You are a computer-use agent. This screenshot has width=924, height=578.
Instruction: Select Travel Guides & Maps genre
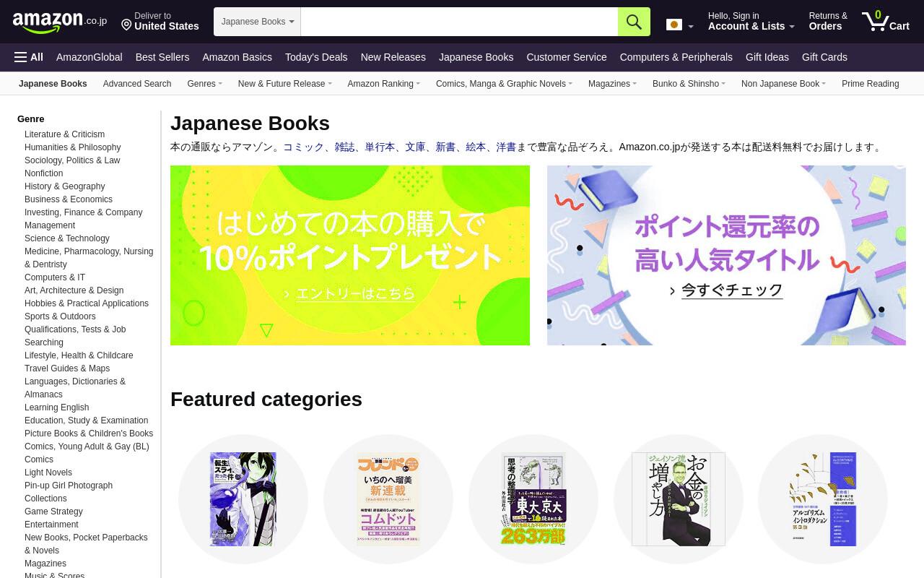point(67,368)
